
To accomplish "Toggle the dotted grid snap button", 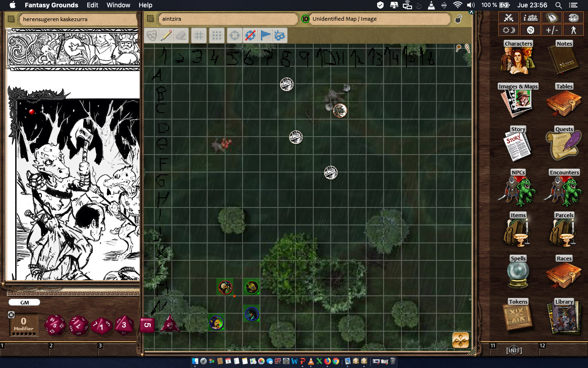I will tap(217, 35).
